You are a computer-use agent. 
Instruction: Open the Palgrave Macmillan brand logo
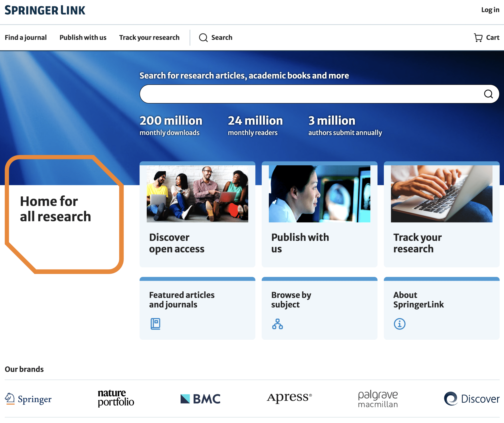(378, 399)
